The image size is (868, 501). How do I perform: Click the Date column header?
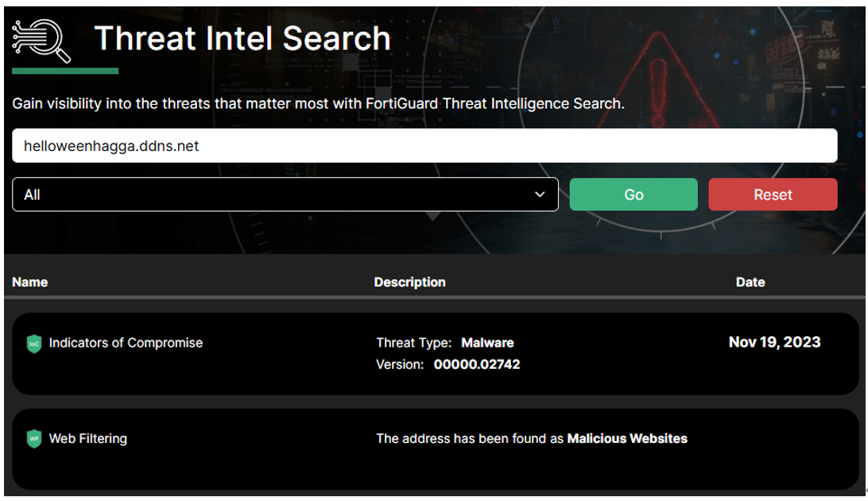click(x=750, y=282)
